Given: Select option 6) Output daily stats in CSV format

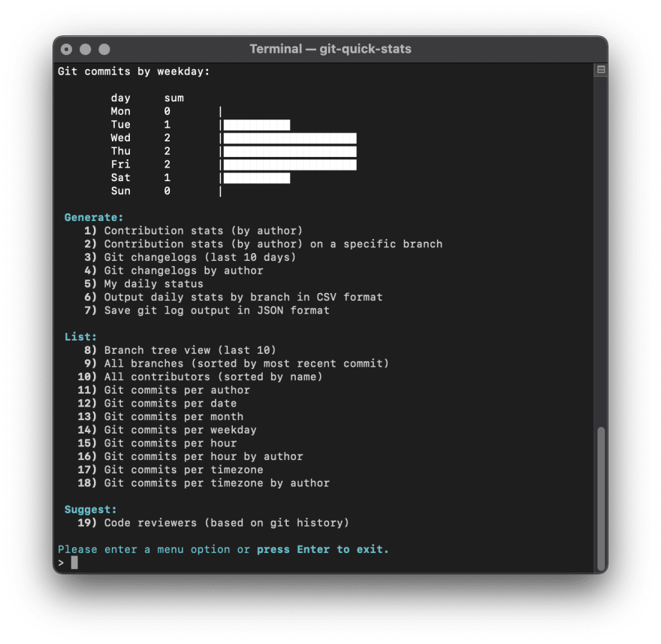Looking at the screenshot, I should (233, 297).
